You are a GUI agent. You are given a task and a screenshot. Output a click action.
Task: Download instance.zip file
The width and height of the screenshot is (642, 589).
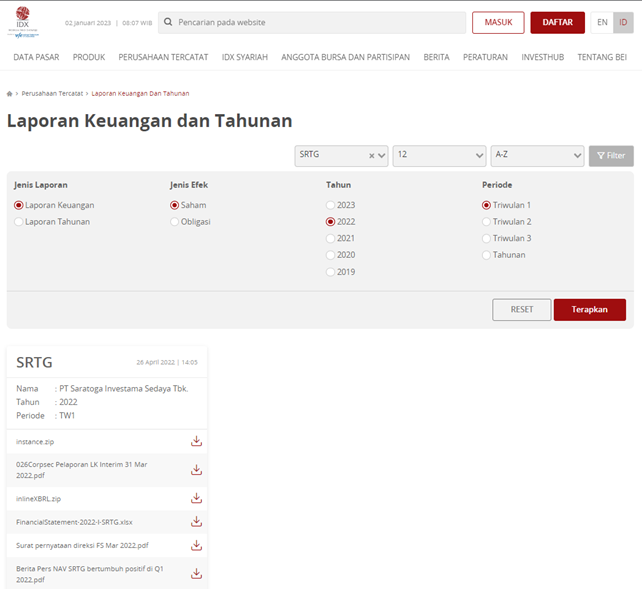click(x=197, y=441)
